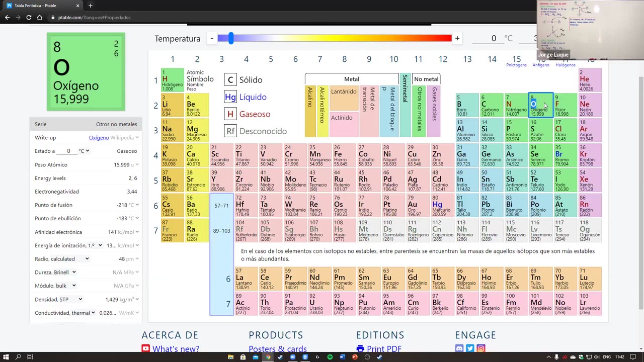Viewport: 644px width, 362px height.
Task: Go back using the browser back arrow
Action: click(7, 18)
